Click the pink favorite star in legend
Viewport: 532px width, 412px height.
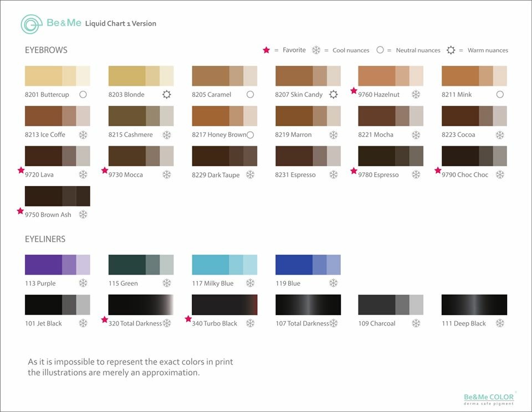[x=267, y=50]
